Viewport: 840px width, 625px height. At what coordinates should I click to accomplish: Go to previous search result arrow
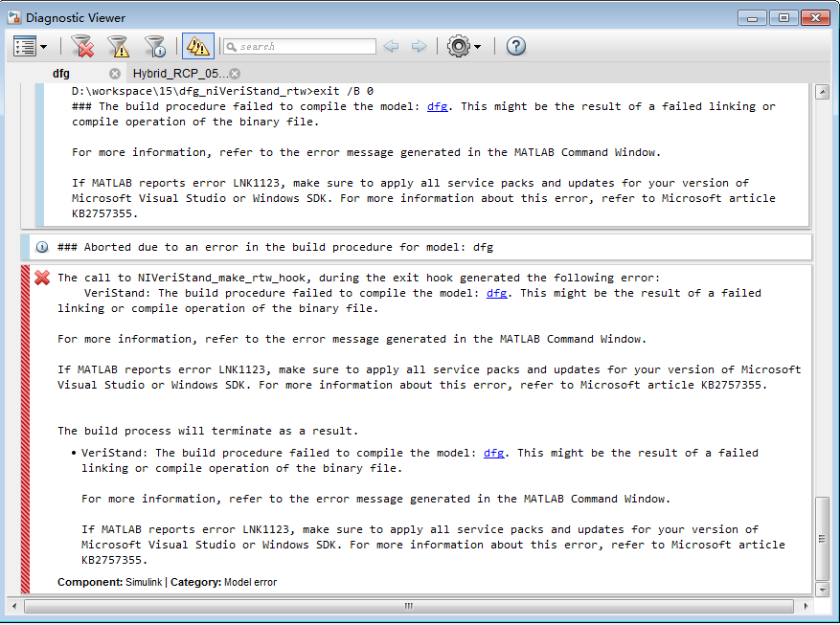pos(391,47)
